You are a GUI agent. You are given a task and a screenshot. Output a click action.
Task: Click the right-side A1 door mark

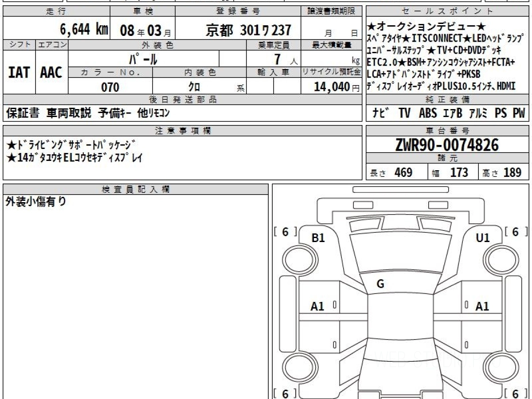(482, 306)
